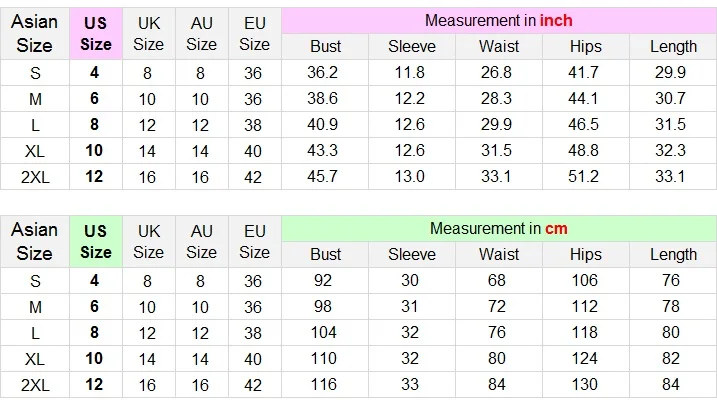Click length value 76 in cm table
Image resolution: width=717 pixels, height=408 pixels.
coord(671,280)
